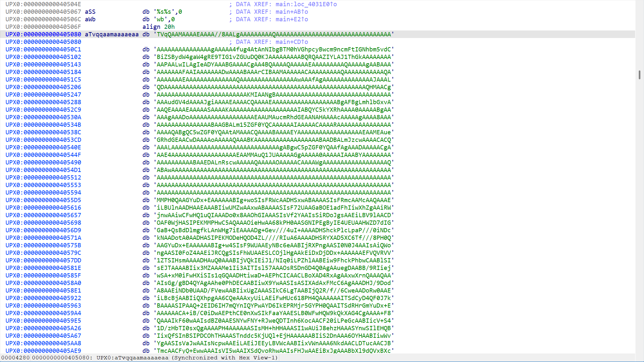Click address UPX0:0000000000405AE9

pos(43,351)
